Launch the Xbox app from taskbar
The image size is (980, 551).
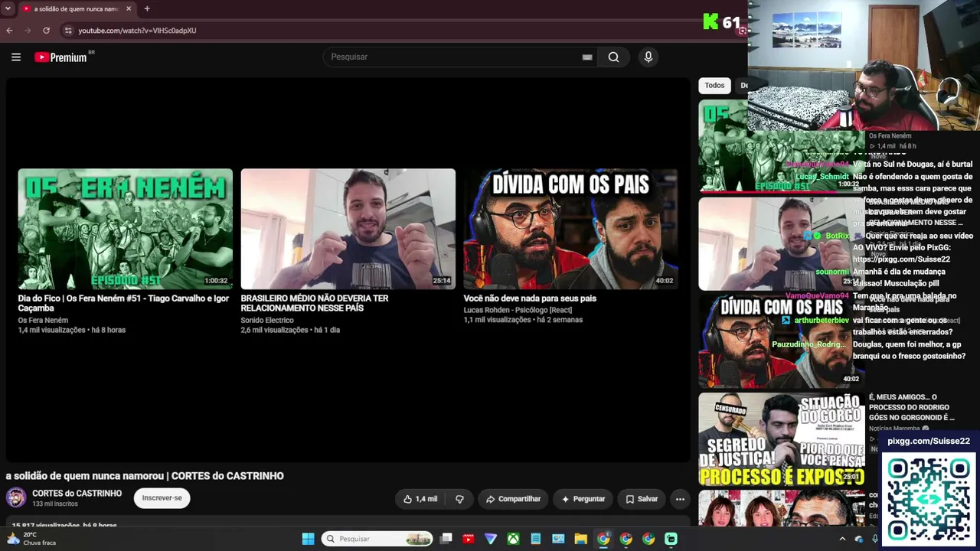coord(513,539)
